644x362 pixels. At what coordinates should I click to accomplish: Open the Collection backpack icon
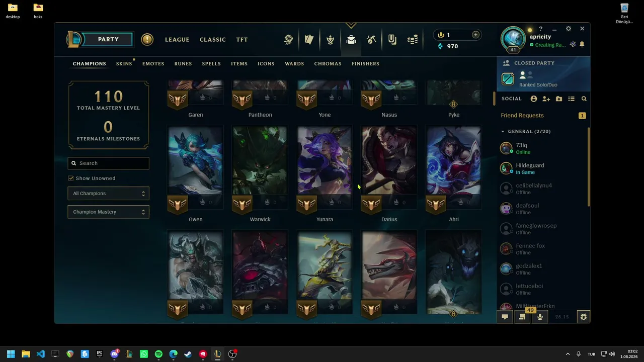pos(351,40)
